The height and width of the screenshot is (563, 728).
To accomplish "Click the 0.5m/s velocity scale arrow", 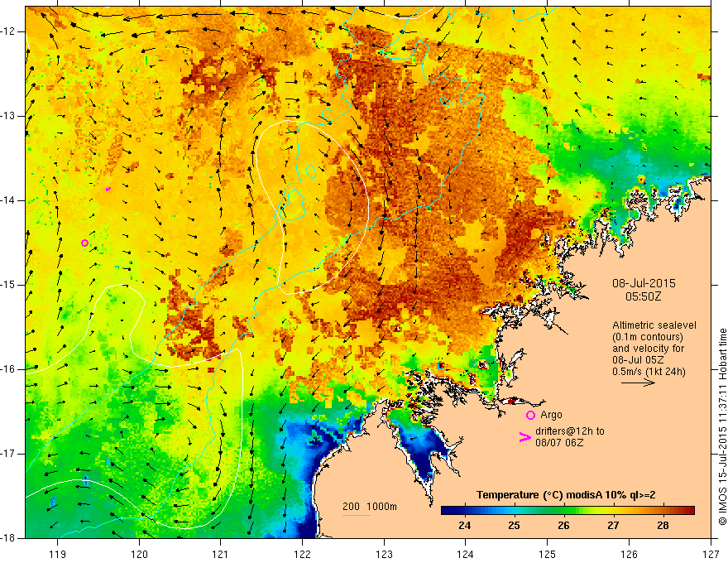I will pos(638,383).
